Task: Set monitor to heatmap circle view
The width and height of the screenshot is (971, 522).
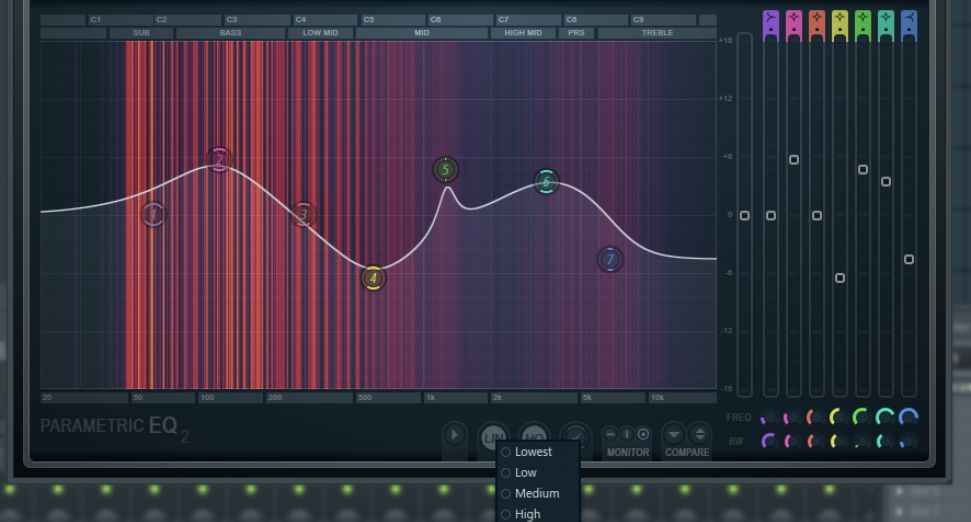Action: 643,434
